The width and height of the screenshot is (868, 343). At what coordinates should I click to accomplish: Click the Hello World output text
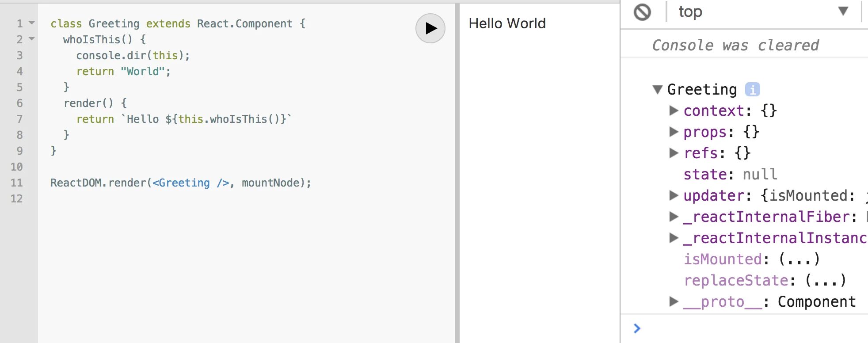(x=507, y=23)
